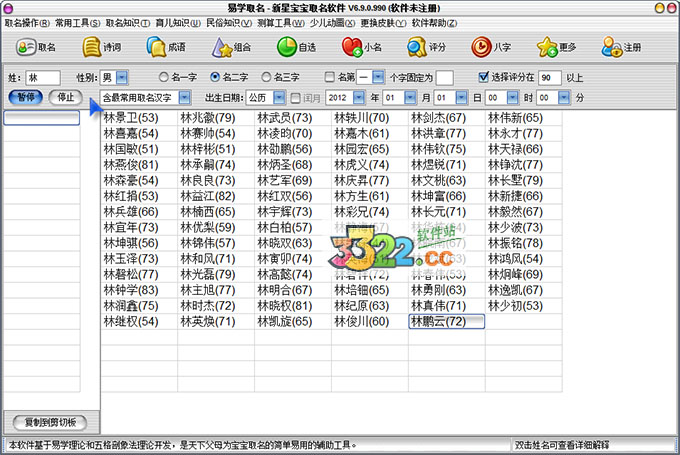
Task: Toggle the 闰月 leap month checkbox
Action: 295,98
